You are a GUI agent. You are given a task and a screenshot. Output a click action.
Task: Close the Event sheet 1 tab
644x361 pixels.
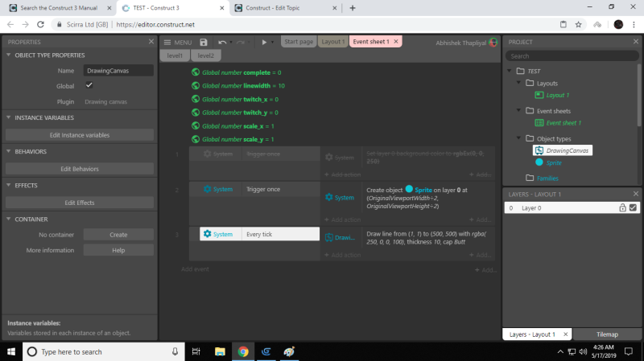coord(396,42)
